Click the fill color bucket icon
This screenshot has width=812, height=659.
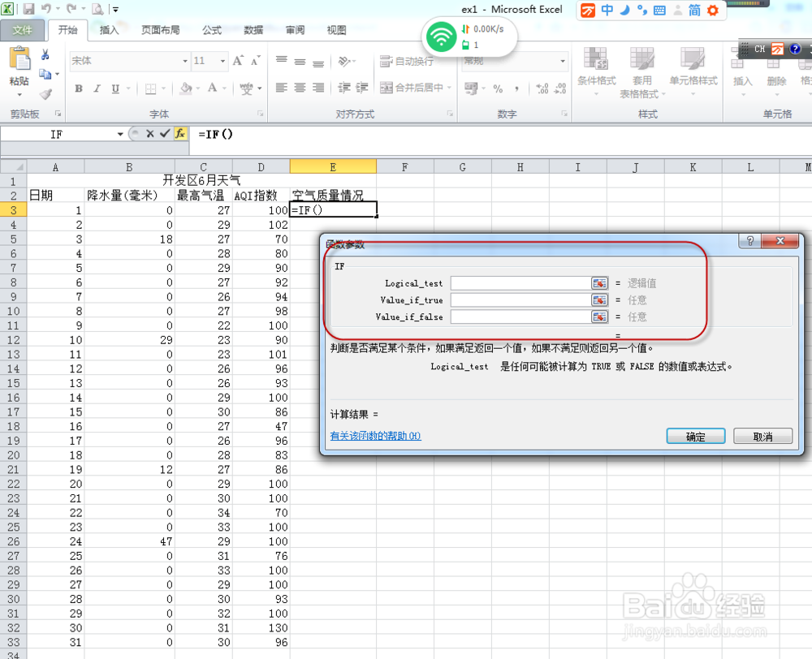186,88
